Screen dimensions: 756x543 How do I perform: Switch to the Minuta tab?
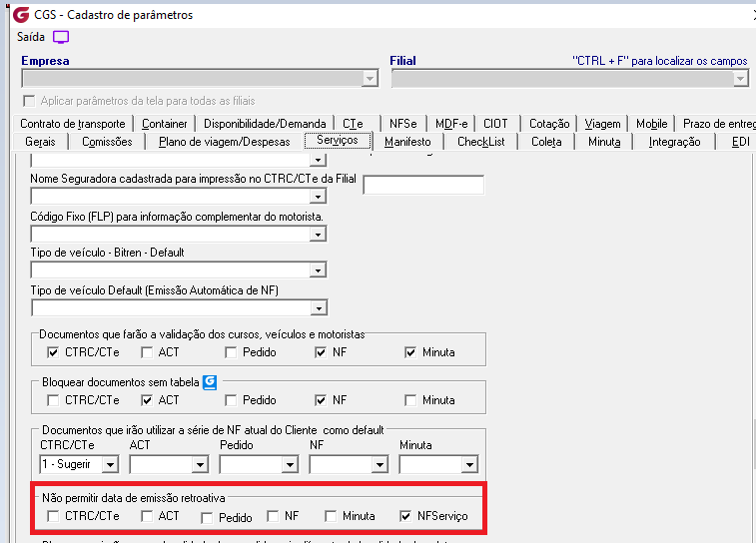604,142
